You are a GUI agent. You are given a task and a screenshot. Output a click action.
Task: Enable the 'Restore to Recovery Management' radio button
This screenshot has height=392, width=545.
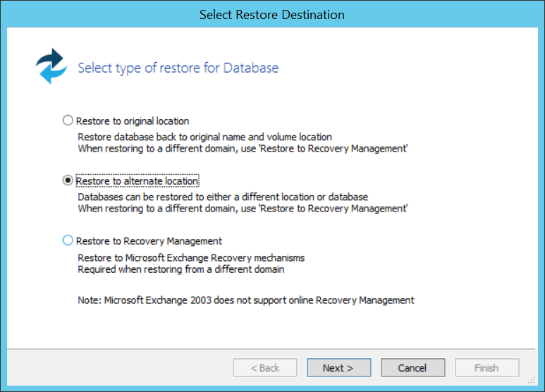68,240
